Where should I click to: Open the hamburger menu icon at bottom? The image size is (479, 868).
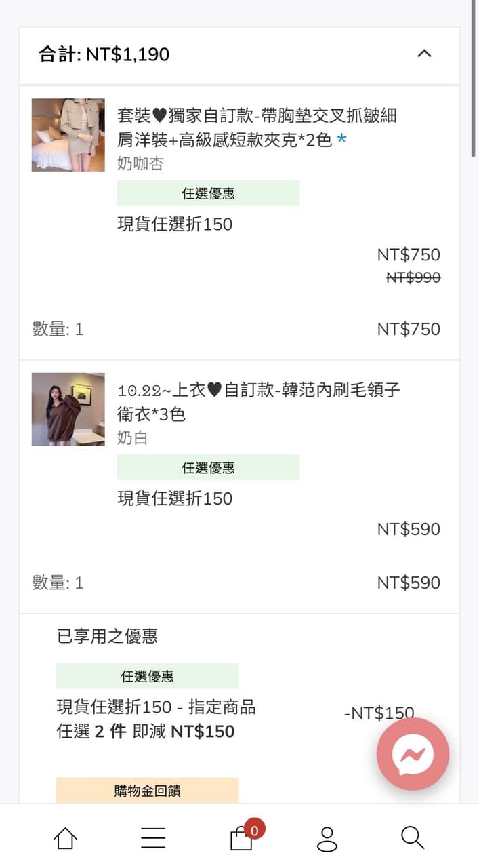pos(152,838)
